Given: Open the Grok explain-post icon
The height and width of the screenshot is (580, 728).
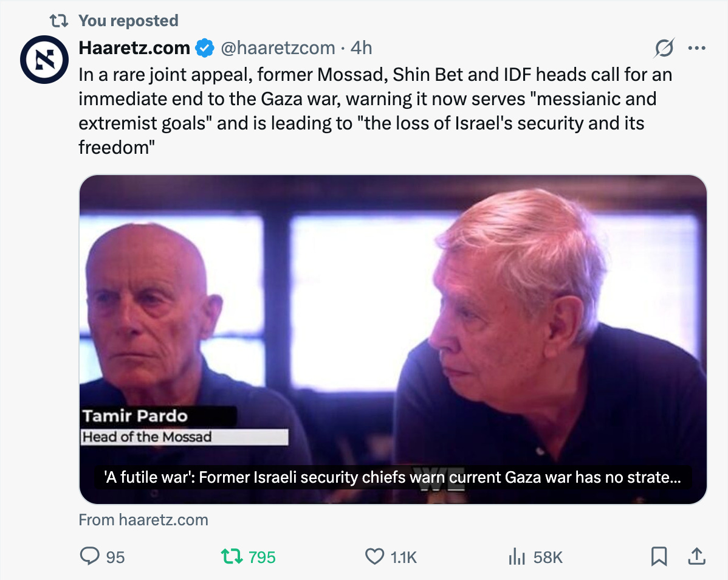Looking at the screenshot, I should pyautogui.click(x=664, y=48).
